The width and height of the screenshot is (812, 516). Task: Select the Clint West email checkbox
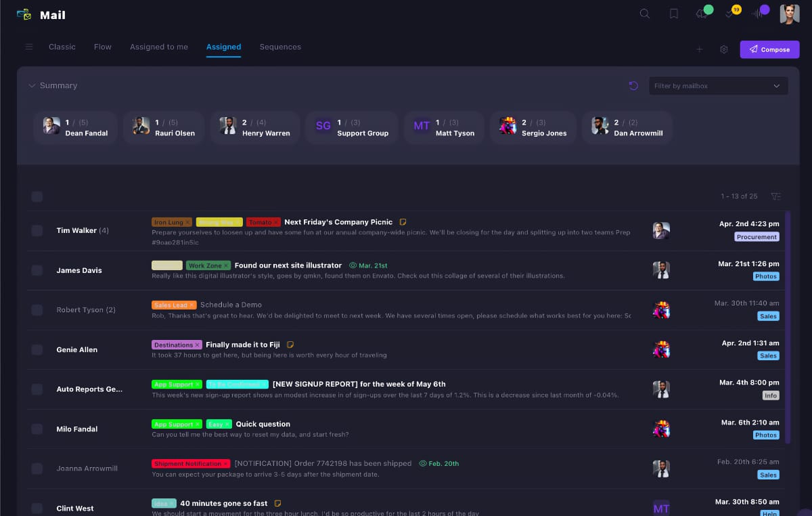(37, 508)
